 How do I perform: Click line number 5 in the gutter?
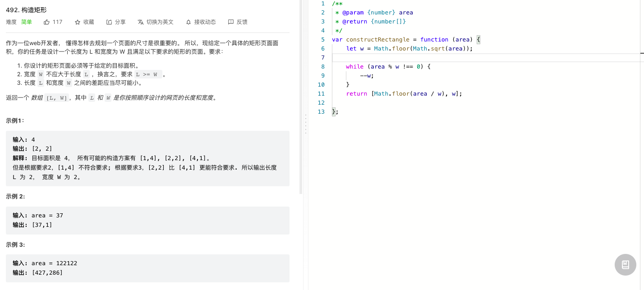tap(322, 39)
